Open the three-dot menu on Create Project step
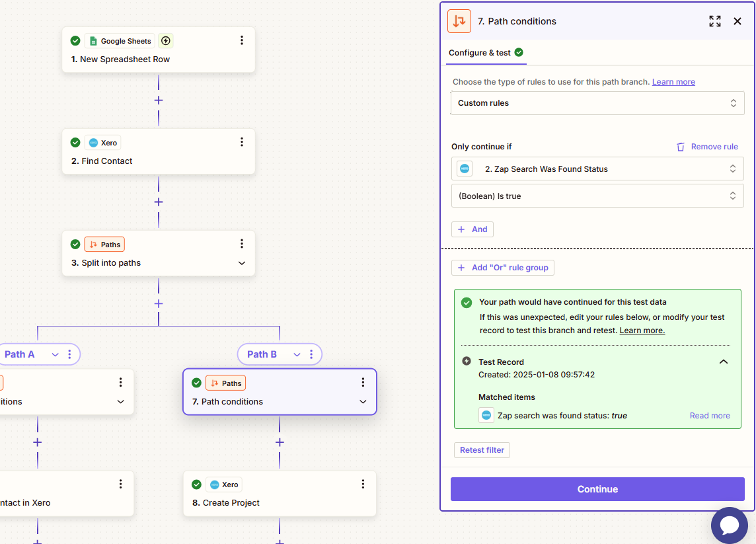The image size is (756, 544). (x=363, y=485)
